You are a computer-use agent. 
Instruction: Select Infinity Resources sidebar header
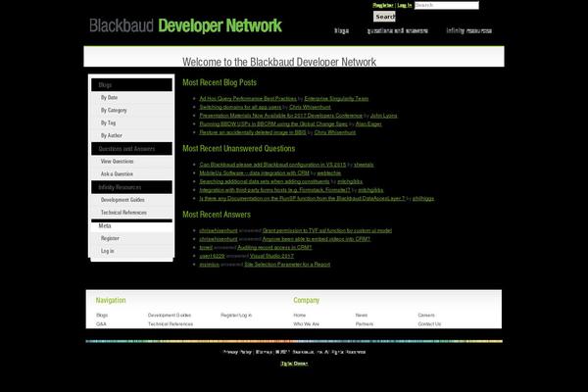[x=131, y=187]
